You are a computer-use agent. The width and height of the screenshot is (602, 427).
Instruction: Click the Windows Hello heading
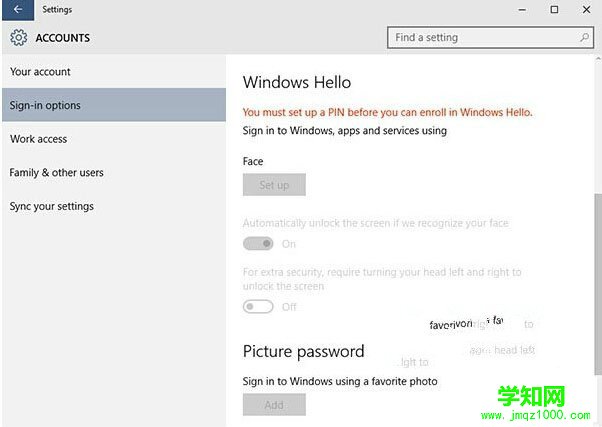point(297,82)
